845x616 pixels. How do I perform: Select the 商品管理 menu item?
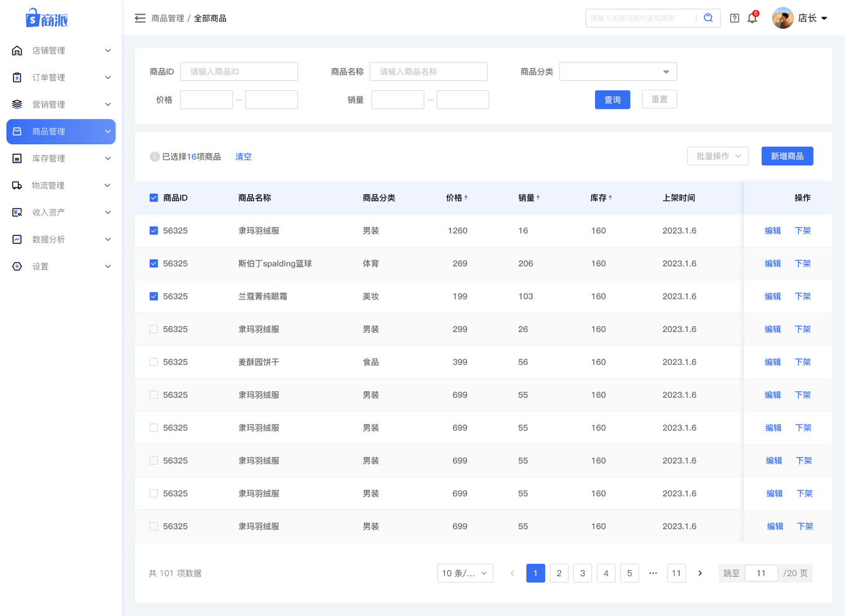point(61,132)
